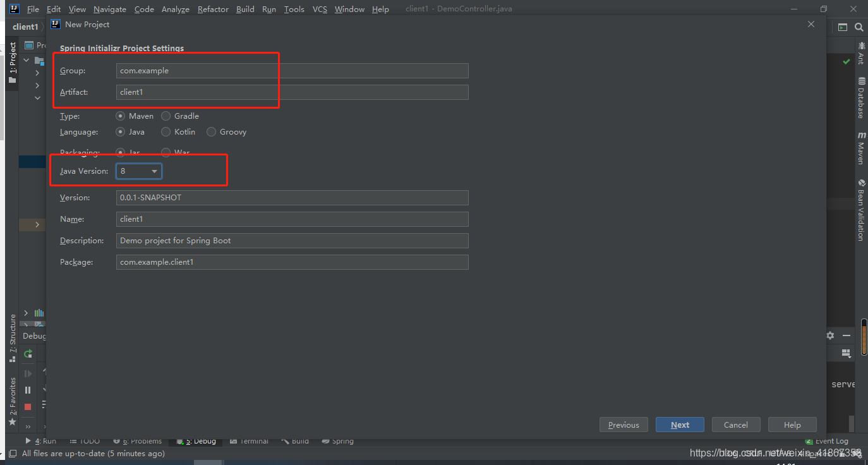
Task: Open the Favorites tool window
Action: [x=13, y=401]
